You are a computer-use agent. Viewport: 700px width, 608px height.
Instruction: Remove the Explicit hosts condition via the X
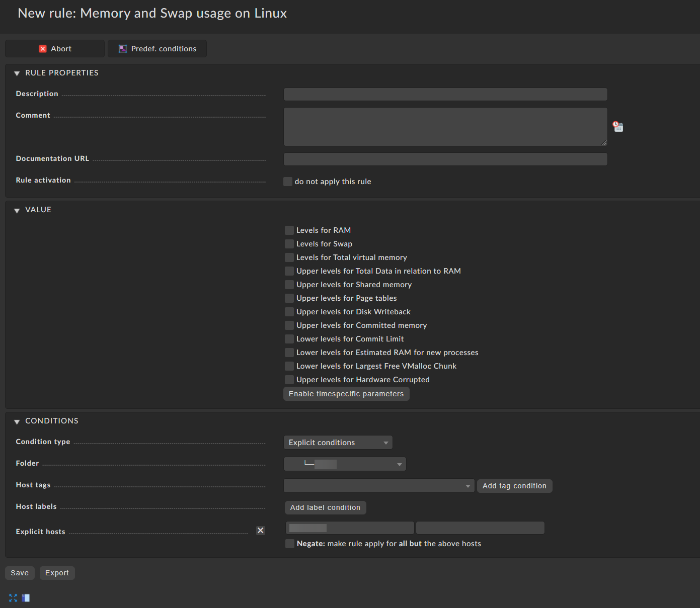coord(261,531)
